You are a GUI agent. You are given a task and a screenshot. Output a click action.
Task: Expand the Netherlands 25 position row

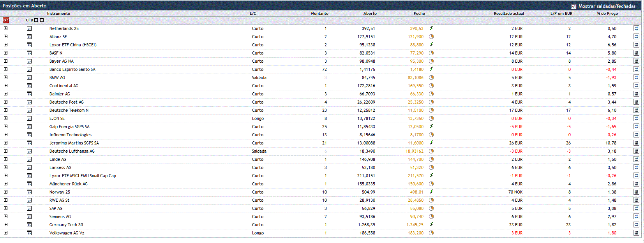(5, 28)
